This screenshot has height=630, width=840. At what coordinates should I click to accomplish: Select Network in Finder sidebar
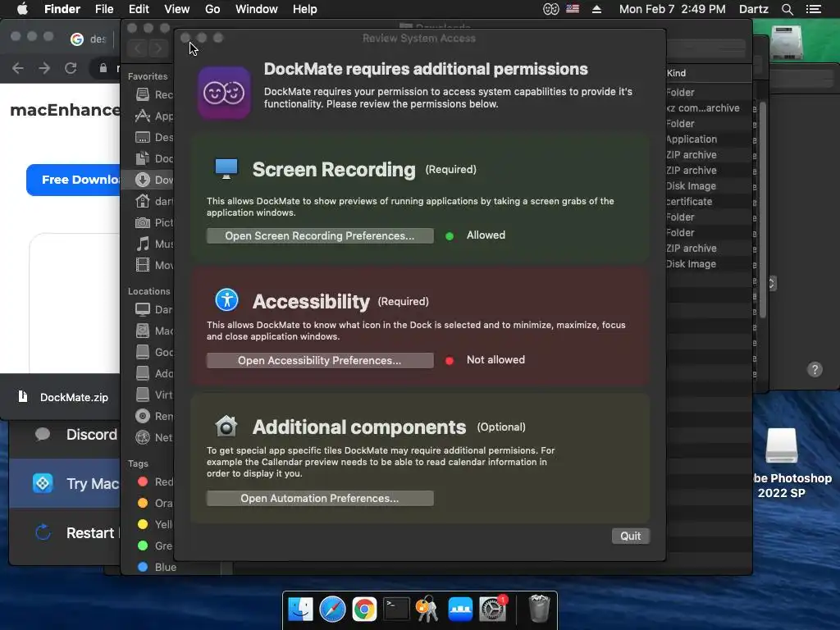click(x=154, y=437)
